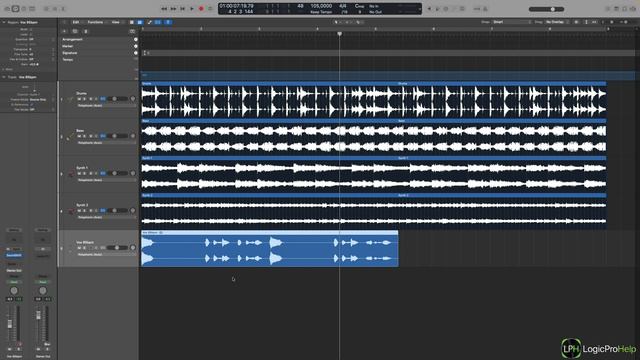
Task: Add a signature in Signature track
Action: pyautogui.click(x=136, y=53)
